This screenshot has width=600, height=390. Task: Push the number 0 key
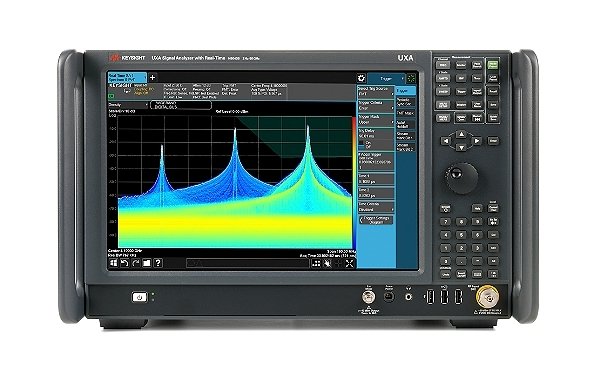tap(445, 261)
